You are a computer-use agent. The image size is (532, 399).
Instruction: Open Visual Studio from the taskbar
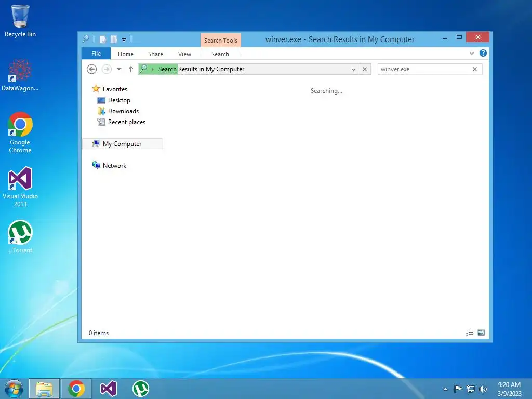click(x=109, y=389)
